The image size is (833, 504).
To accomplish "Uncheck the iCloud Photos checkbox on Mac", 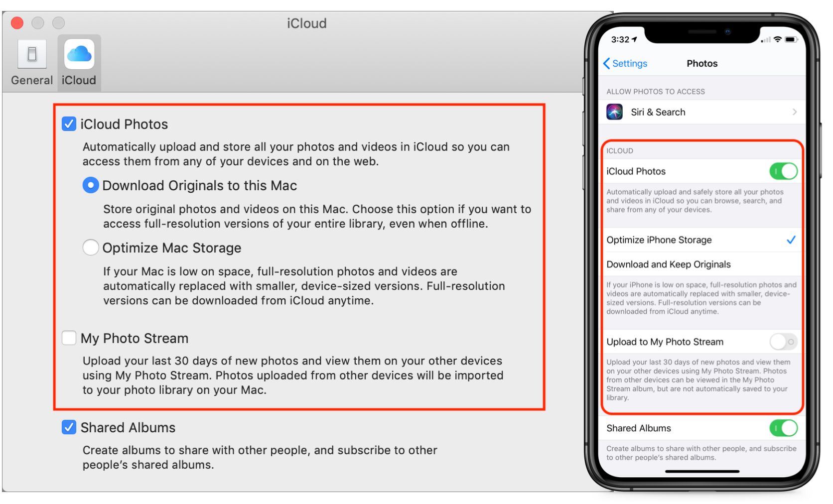I will click(x=69, y=124).
